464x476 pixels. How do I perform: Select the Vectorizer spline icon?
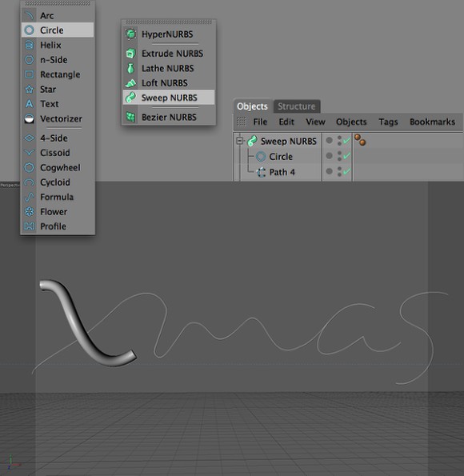(29, 118)
